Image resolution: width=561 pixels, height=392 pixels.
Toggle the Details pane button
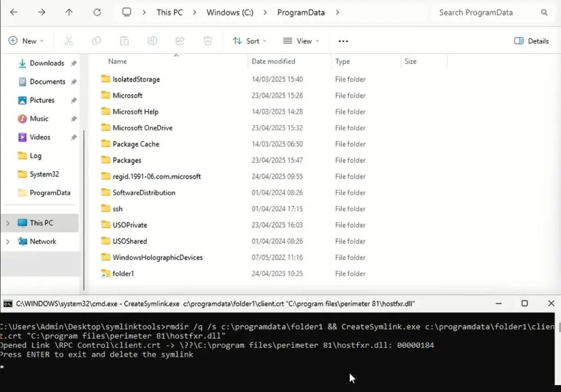[532, 41]
